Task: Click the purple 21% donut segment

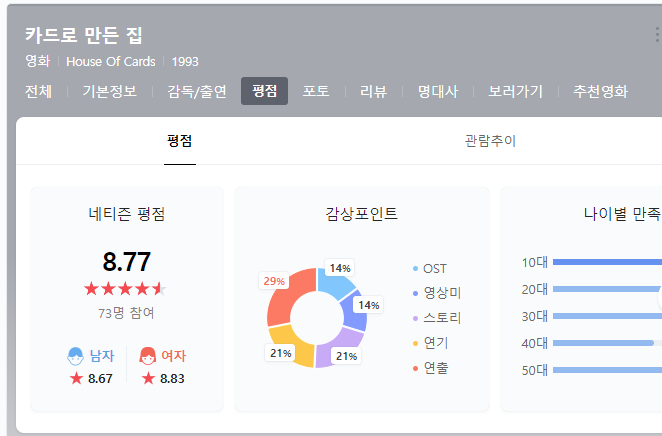Action: point(339,349)
